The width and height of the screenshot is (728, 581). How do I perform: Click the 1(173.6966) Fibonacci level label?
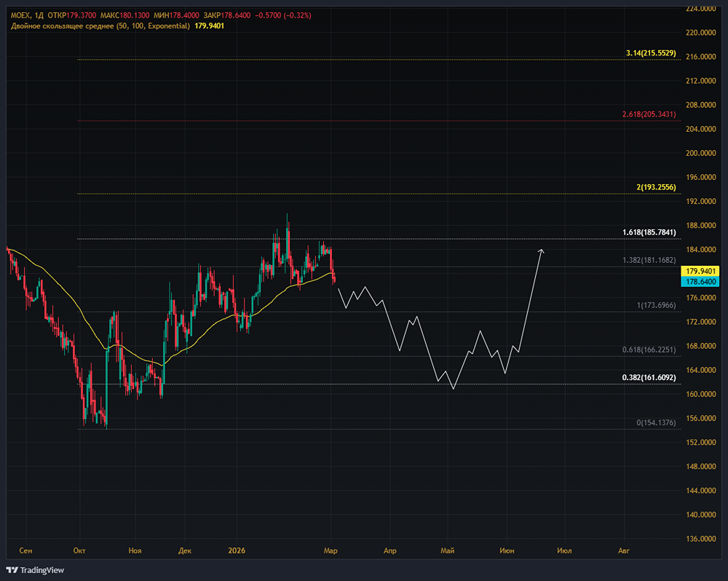(x=656, y=305)
